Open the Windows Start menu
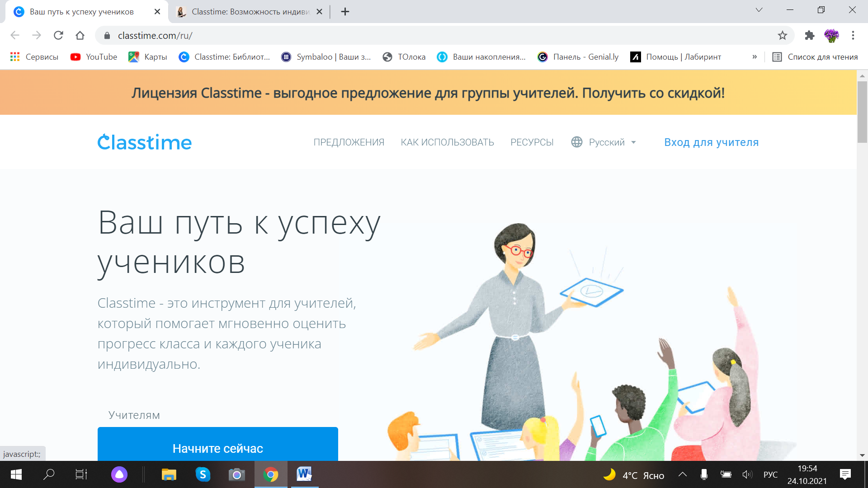The height and width of the screenshot is (488, 868). [x=16, y=474]
